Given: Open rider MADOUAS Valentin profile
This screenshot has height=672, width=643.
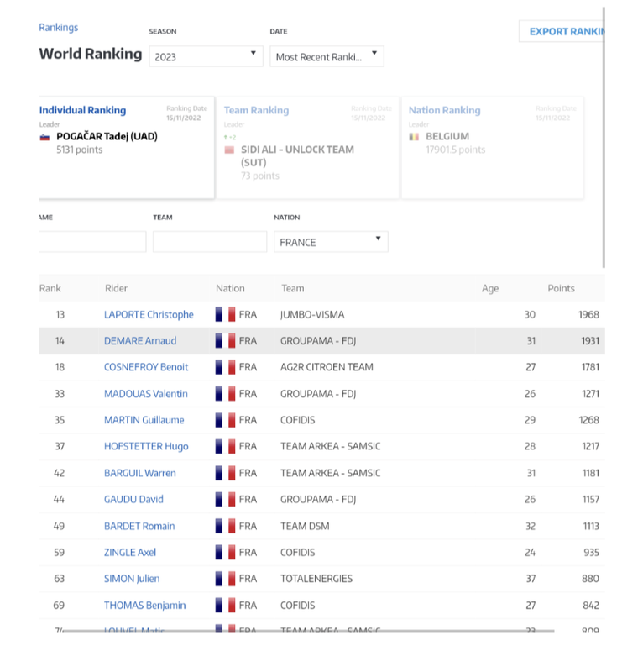Looking at the screenshot, I should (146, 394).
